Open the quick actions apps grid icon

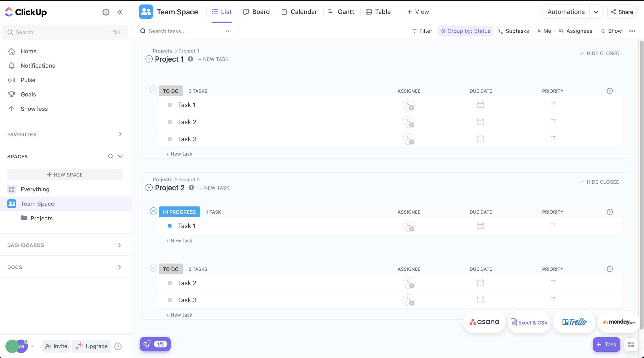631,345
